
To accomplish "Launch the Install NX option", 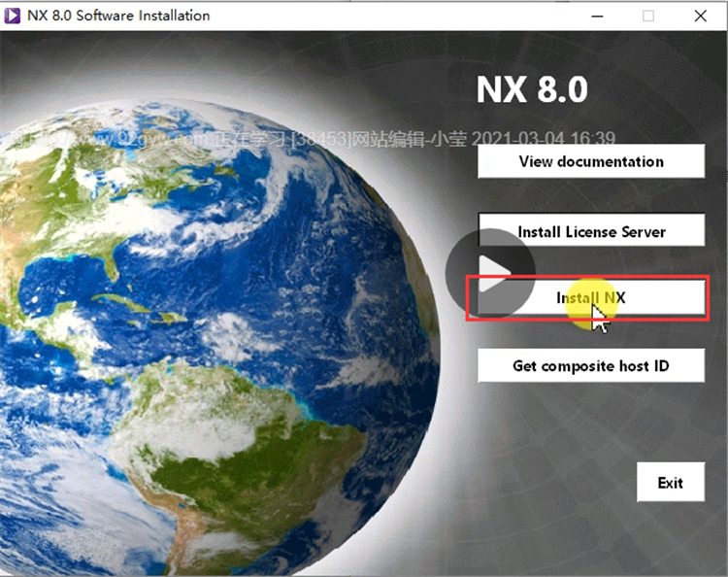I will (590, 297).
